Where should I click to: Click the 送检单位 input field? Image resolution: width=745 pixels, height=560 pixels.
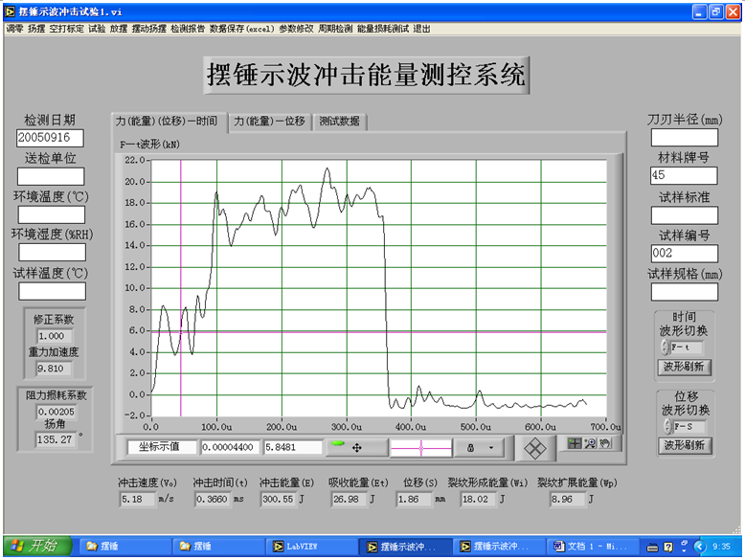click(x=51, y=176)
